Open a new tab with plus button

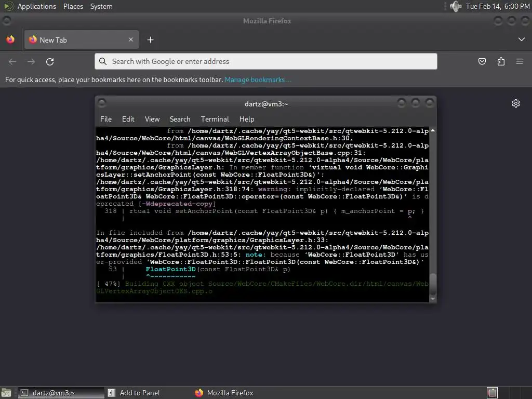(x=150, y=40)
